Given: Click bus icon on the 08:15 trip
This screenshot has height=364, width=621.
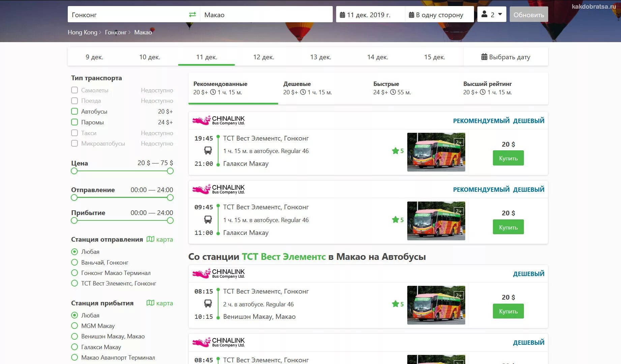Looking at the screenshot, I should (x=208, y=304).
